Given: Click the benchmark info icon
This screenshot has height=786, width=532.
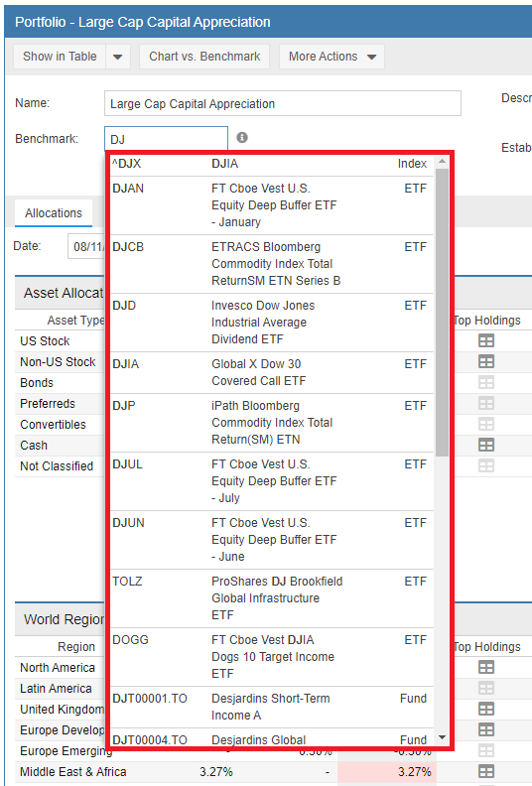Looking at the screenshot, I should tap(242, 137).
